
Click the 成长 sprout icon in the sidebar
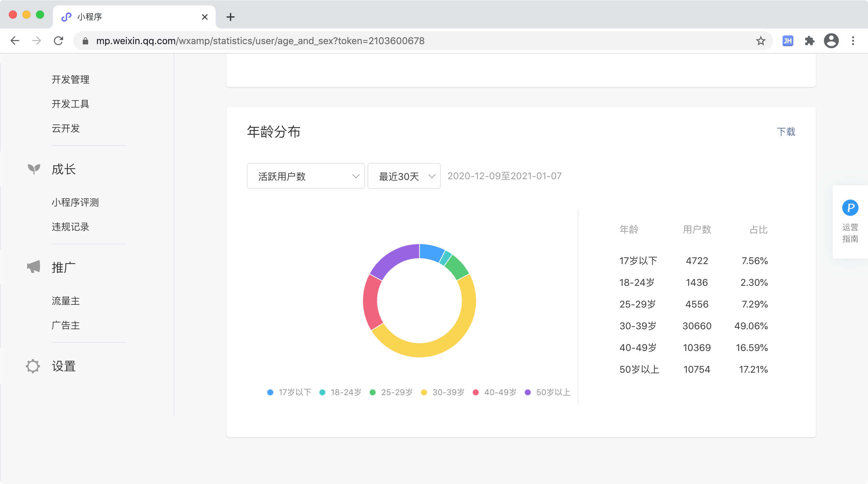point(34,169)
